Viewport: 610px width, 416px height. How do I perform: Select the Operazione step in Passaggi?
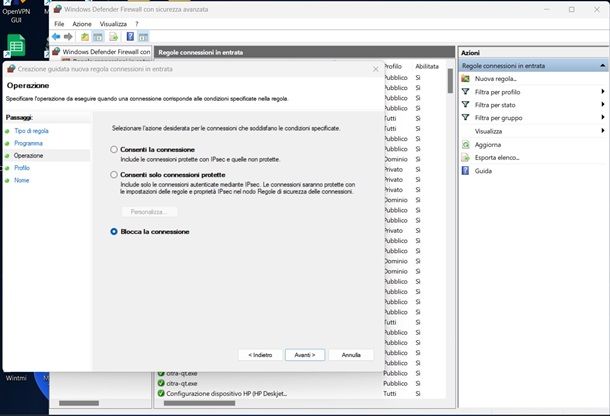pos(28,156)
